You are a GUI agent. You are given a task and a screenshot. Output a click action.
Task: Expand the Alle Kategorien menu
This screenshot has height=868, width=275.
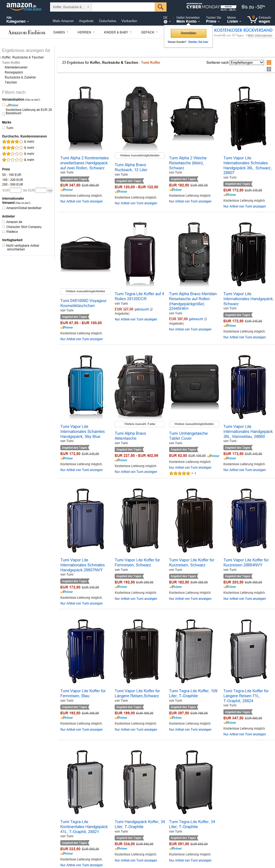coord(17,20)
